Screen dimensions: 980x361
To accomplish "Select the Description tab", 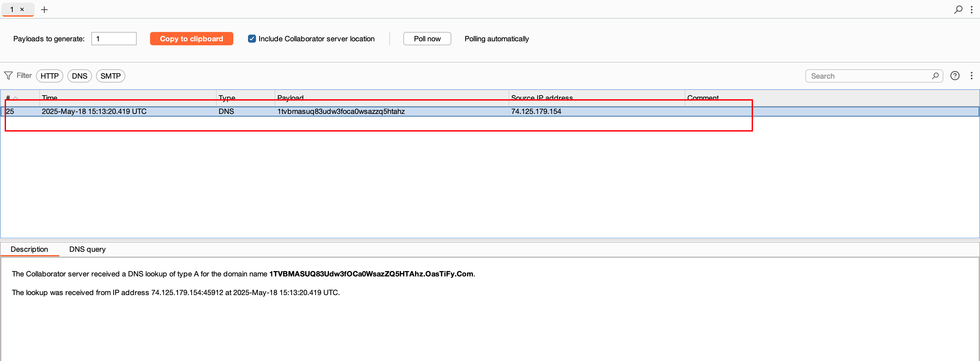I will (x=29, y=249).
